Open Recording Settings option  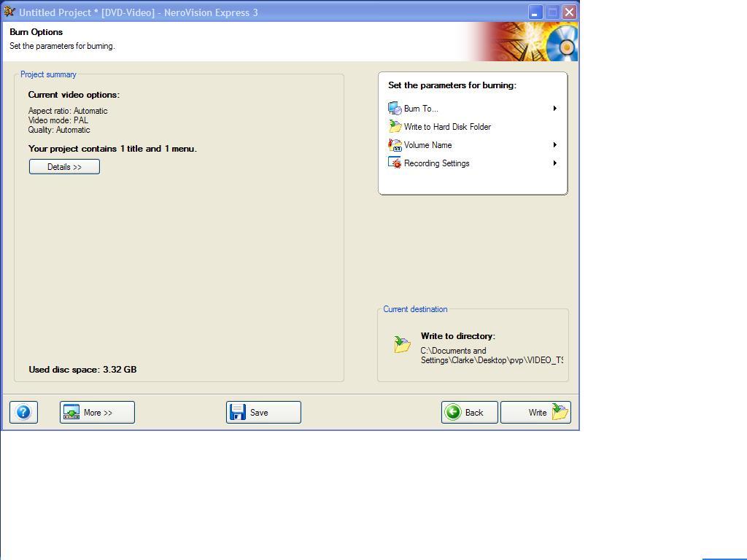tap(473, 163)
